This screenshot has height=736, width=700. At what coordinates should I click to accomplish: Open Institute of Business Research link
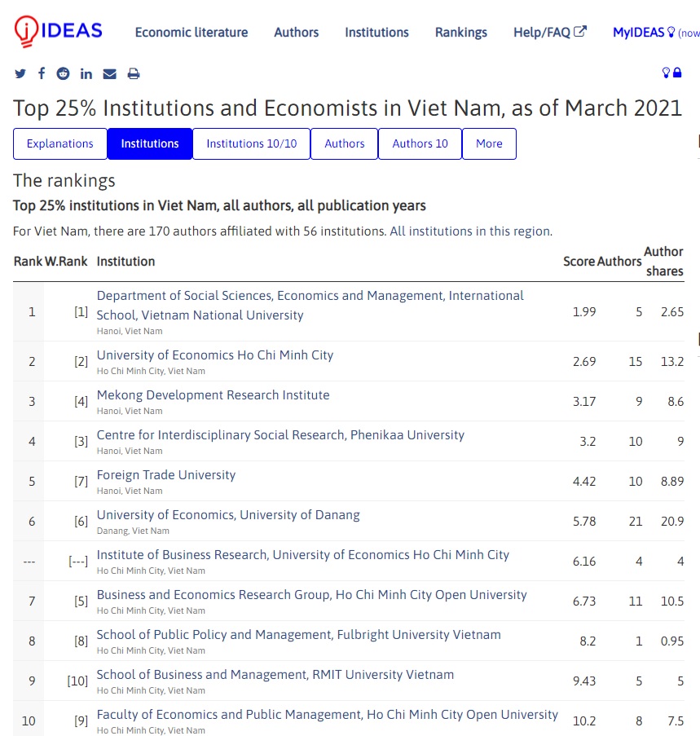tap(302, 555)
